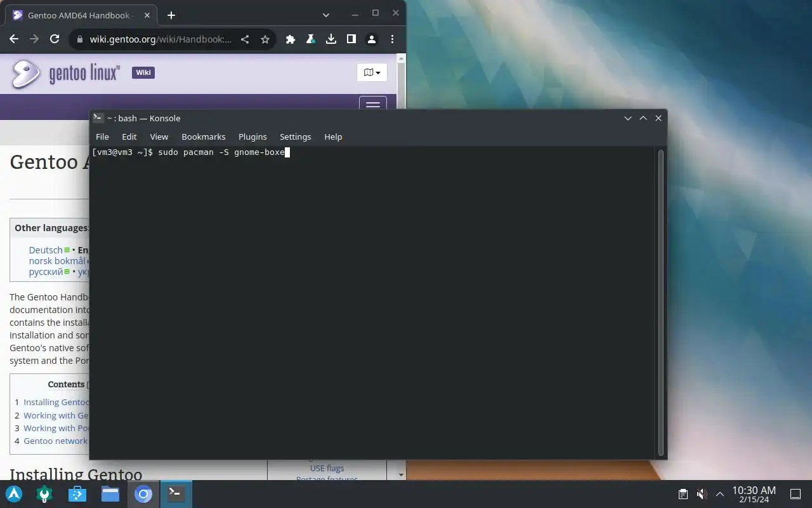Viewport: 812px width, 508px height.
Task: Open Konsole View menu
Action: click(159, 137)
